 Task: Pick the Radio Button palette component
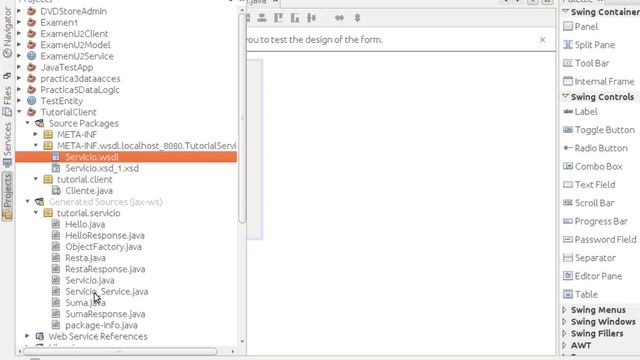point(595,148)
